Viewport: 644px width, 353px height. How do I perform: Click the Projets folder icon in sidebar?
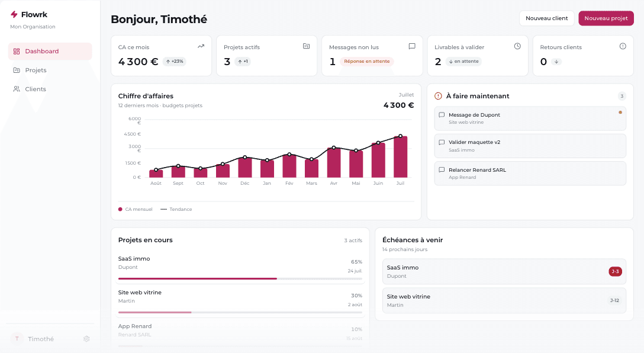[x=17, y=70]
